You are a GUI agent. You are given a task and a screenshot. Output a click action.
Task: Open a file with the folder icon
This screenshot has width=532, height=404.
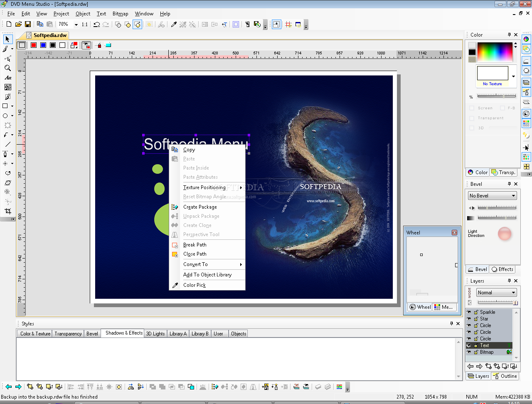click(18, 25)
